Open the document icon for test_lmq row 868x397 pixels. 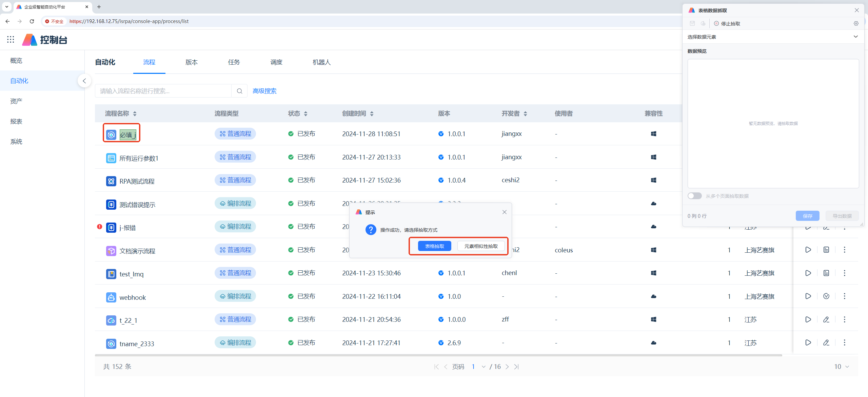point(826,273)
